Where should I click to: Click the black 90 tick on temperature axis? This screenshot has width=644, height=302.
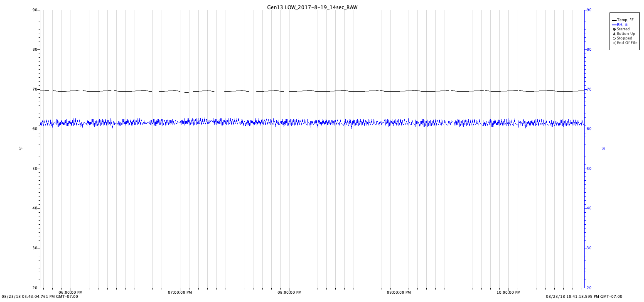[x=35, y=10]
